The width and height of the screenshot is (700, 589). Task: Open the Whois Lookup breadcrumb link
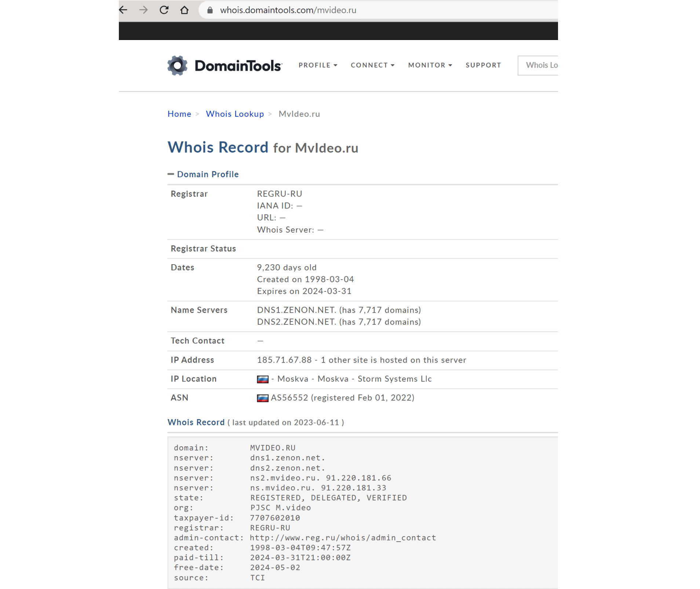coord(235,114)
